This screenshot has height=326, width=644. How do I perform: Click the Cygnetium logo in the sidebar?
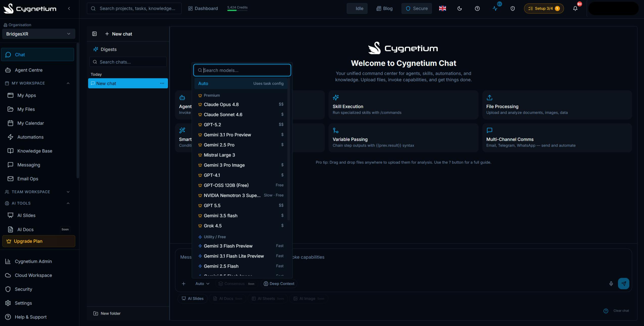pyautogui.click(x=30, y=9)
